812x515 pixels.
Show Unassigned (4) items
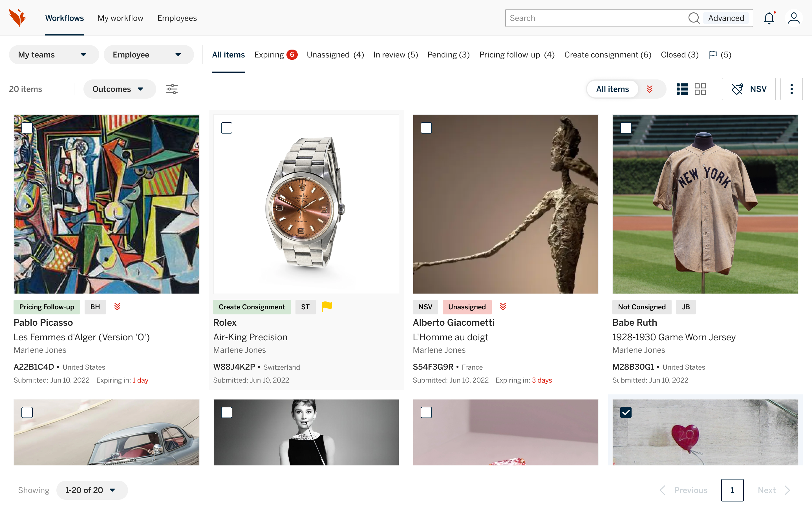click(x=335, y=55)
